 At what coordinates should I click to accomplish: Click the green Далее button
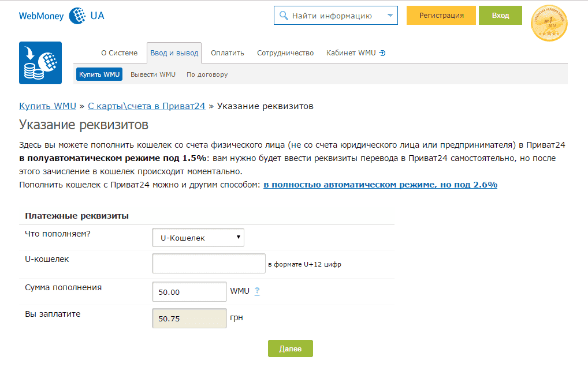(x=290, y=349)
